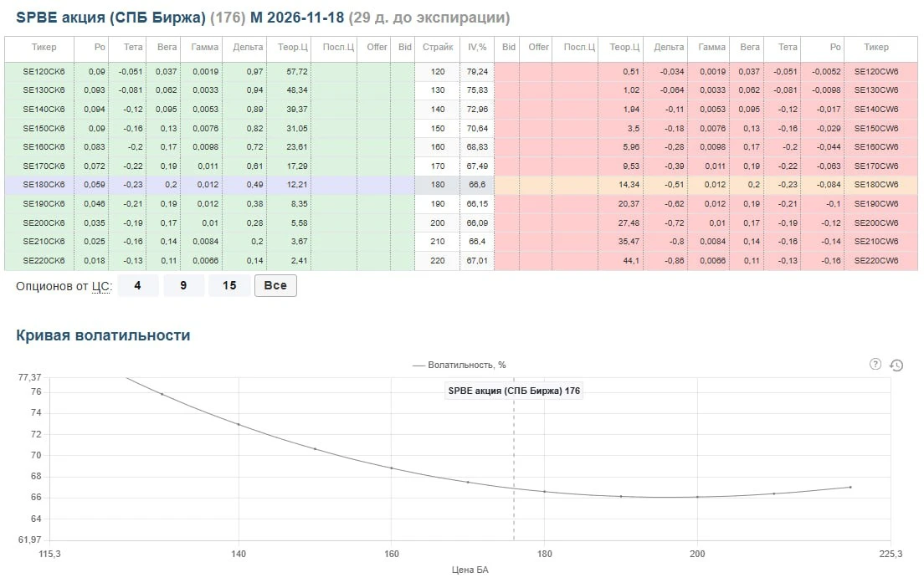Select IV value 67,01
The image size is (924, 588).
(477, 260)
